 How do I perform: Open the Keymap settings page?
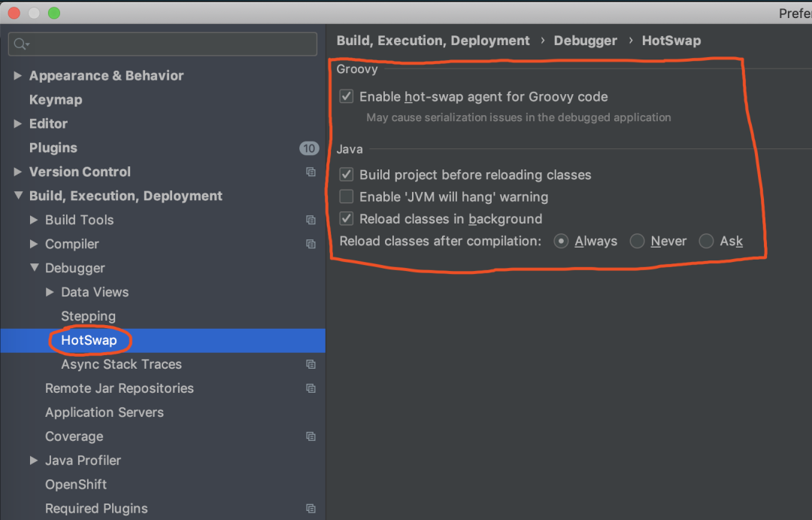[56, 99]
